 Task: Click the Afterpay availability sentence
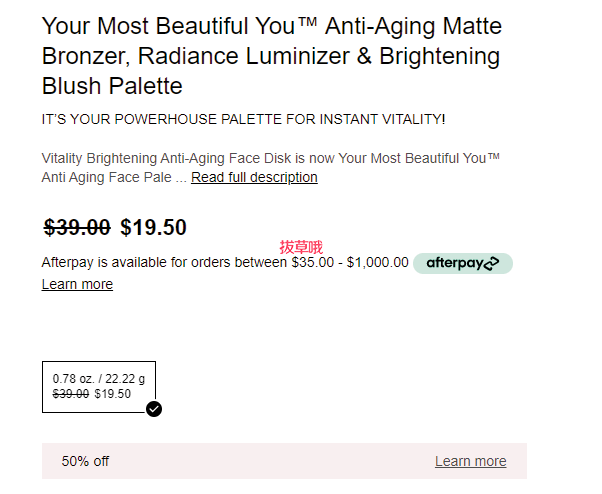click(x=225, y=263)
